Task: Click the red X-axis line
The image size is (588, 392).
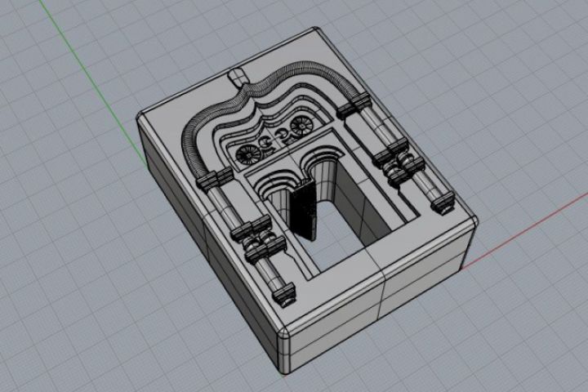Action: click(x=525, y=230)
